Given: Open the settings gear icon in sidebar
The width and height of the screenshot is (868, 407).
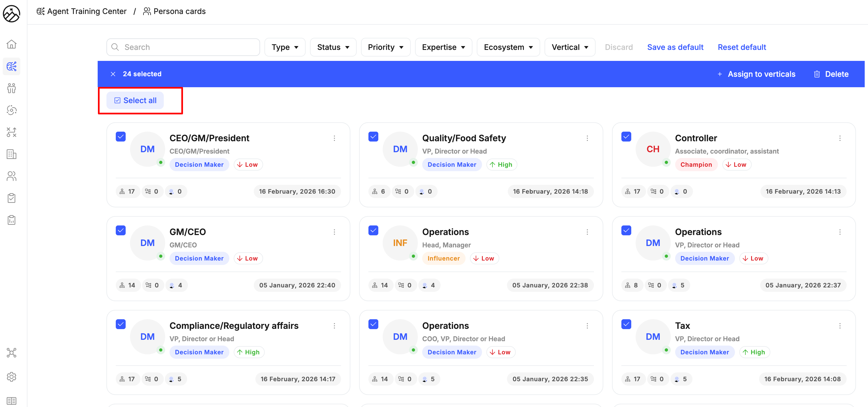Looking at the screenshot, I should [x=12, y=377].
